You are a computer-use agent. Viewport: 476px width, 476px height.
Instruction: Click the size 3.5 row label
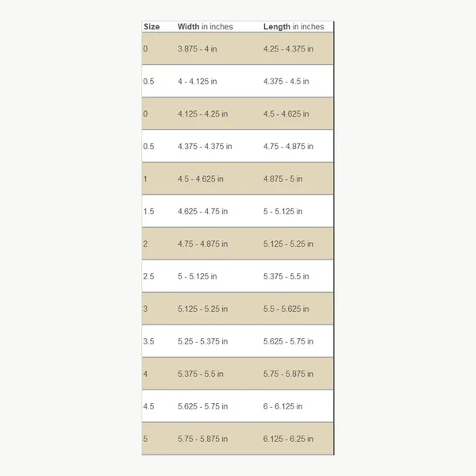(x=149, y=341)
